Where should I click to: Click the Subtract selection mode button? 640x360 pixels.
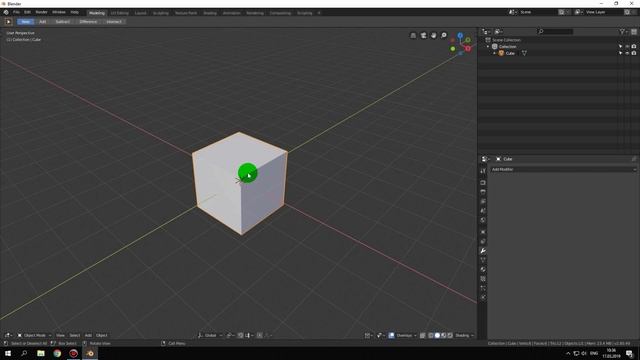(x=62, y=22)
